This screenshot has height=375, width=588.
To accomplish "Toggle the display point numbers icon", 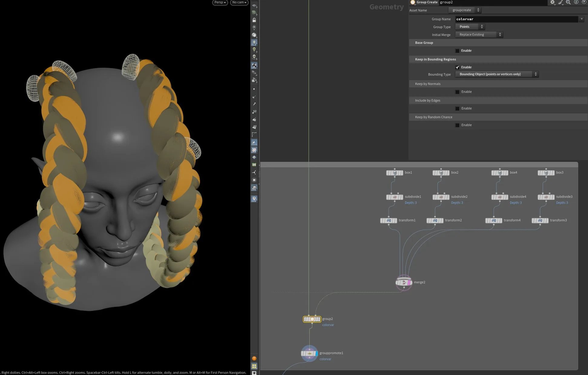I will point(254,112).
